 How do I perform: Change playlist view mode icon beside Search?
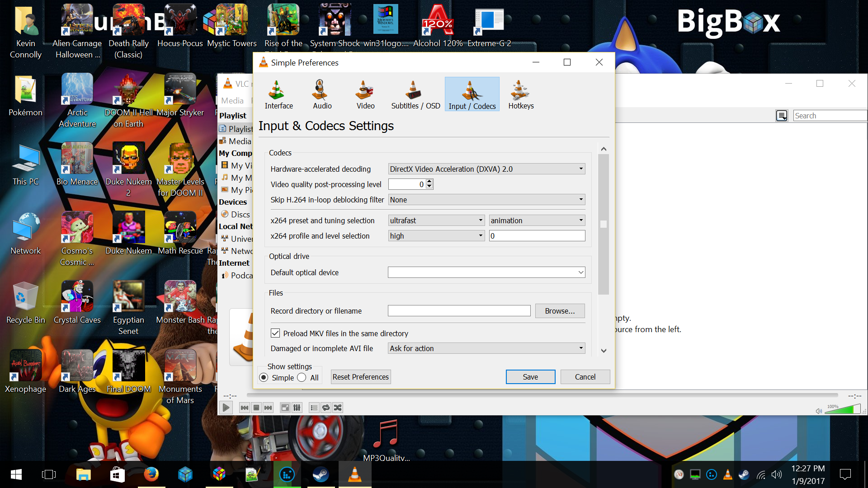click(x=782, y=116)
